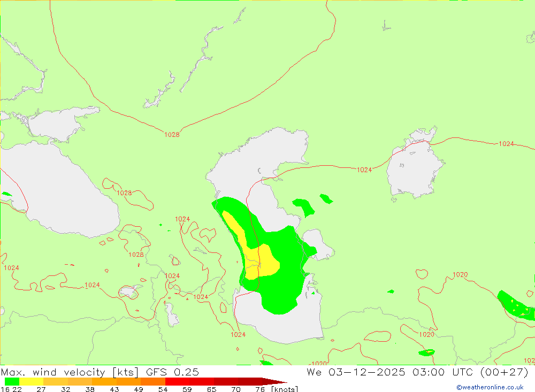
Task: Click the 'Max. wind velocity [kts] GFS 0.25' title
Action: point(100,372)
